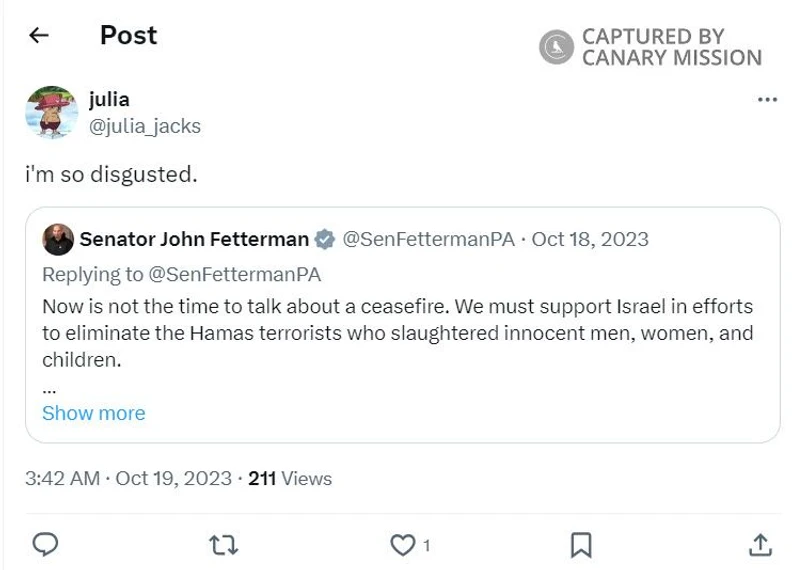The width and height of the screenshot is (800, 570).
Task: Click the share upload icon
Action: click(760, 544)
